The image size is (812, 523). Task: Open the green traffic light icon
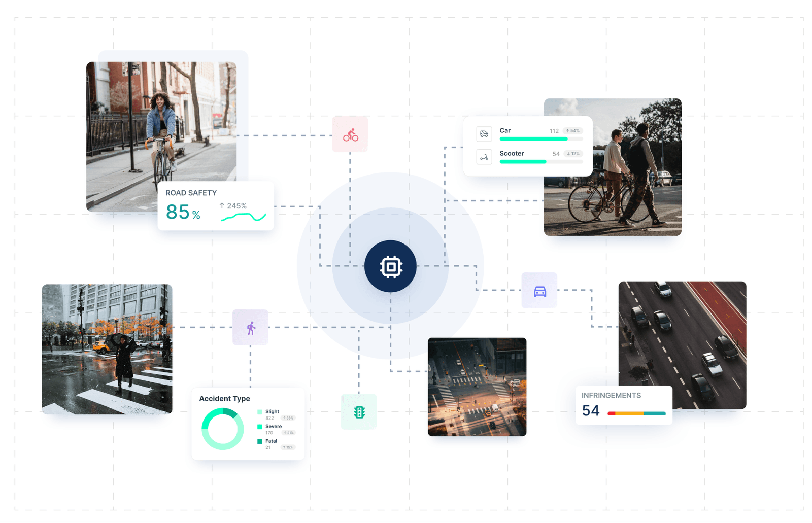359,412
